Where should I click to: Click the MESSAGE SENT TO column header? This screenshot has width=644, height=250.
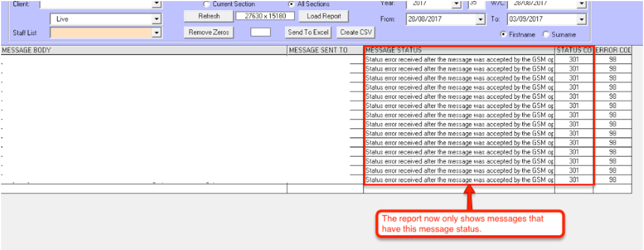point(325,51)
